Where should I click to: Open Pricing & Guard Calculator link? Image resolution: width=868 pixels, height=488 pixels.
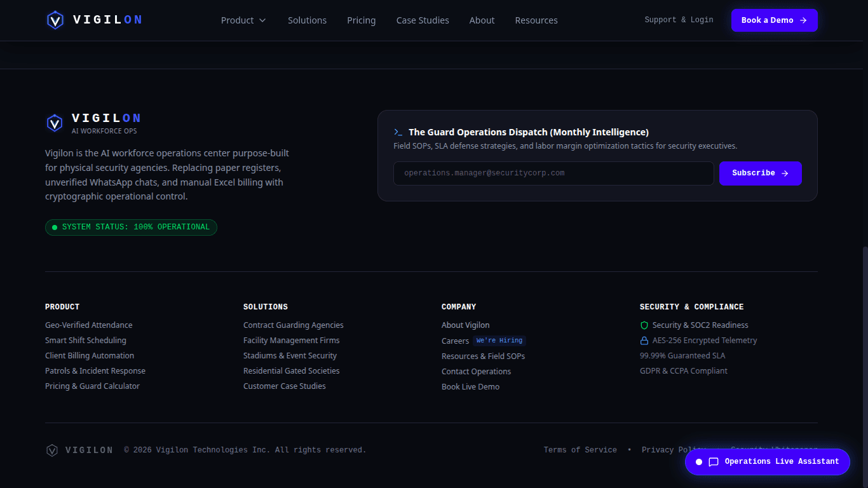point(92,386)
